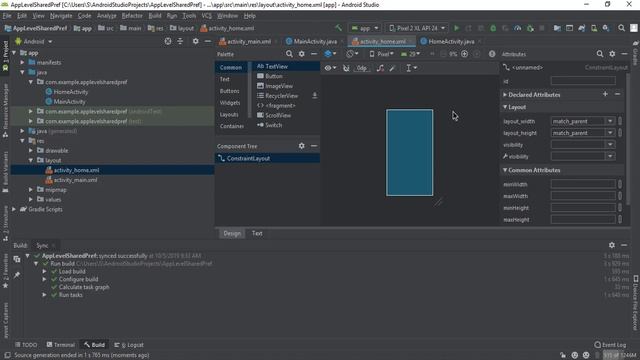
Task: Open orientation for preview dropdown
Action: coord(352,54)
